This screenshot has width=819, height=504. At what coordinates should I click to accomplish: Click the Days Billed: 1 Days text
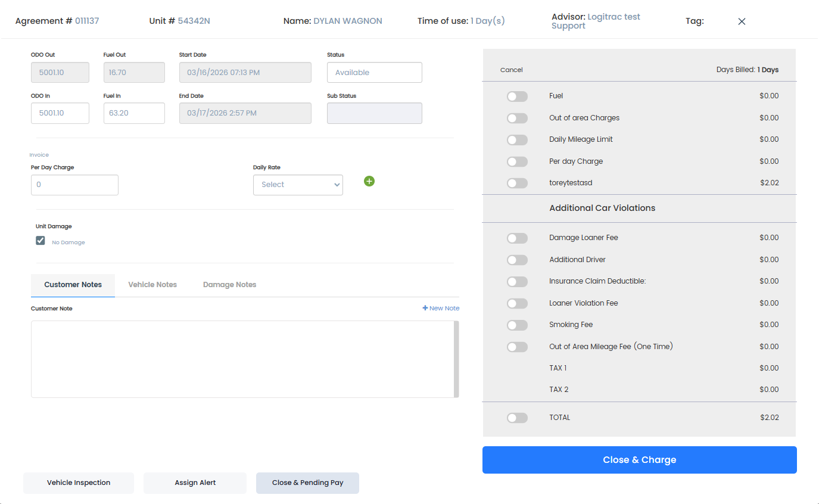748,70
